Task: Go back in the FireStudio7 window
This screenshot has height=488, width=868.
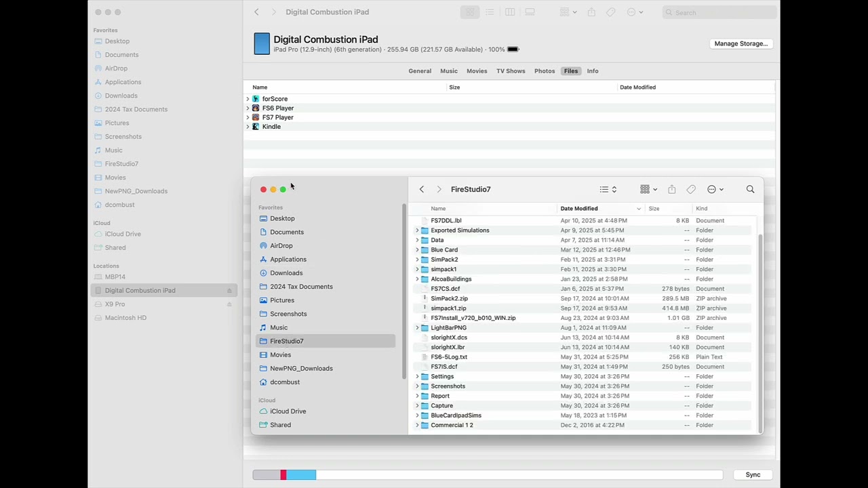Action: 421,190
